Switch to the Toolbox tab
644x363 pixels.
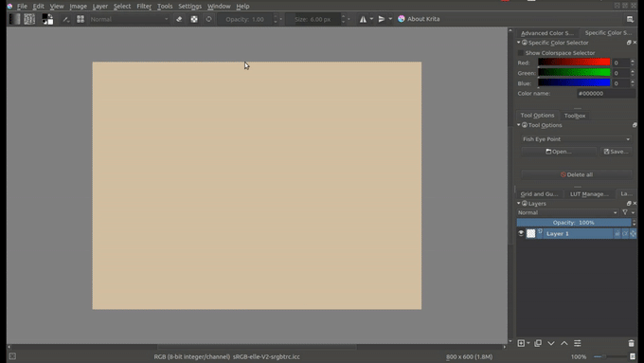[x=575, y=116]
